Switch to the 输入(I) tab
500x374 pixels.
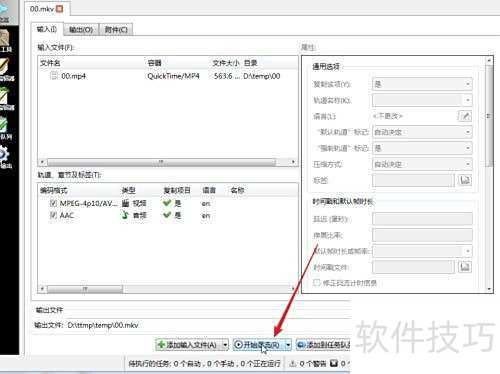click(x=47, y=29)
